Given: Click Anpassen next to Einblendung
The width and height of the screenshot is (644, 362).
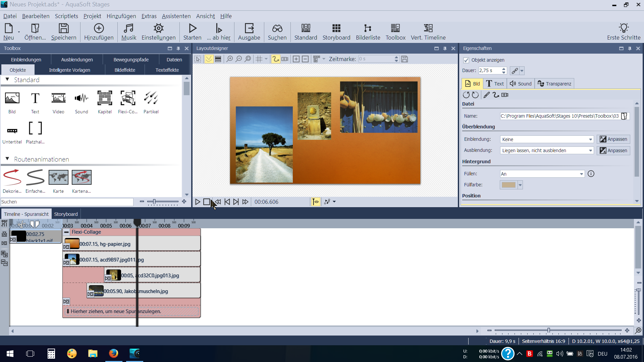Looking at the screenshot, I should pyautogui.click(x=613, y=139).
